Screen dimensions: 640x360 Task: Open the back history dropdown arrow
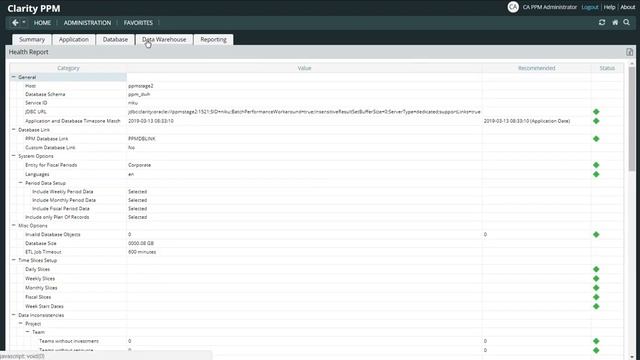click(x=24, y=22)
